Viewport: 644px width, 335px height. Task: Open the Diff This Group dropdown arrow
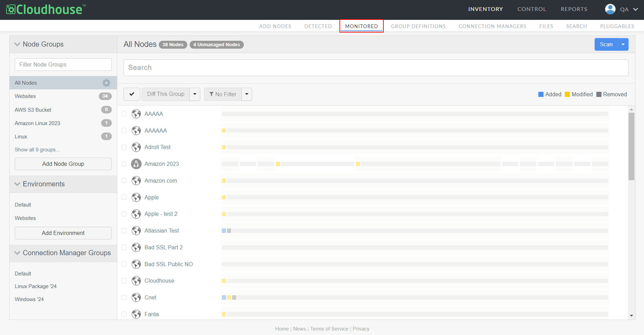[195, 94]
